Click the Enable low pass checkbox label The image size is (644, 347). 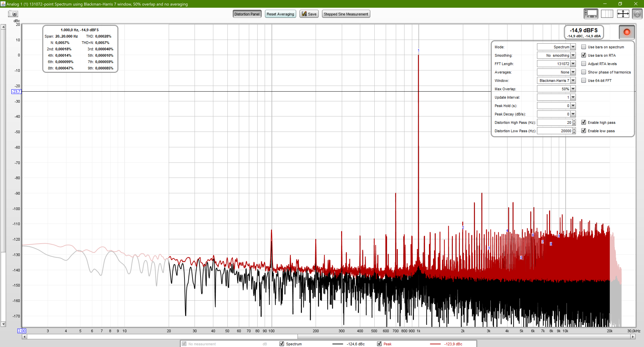pos(601,131)
